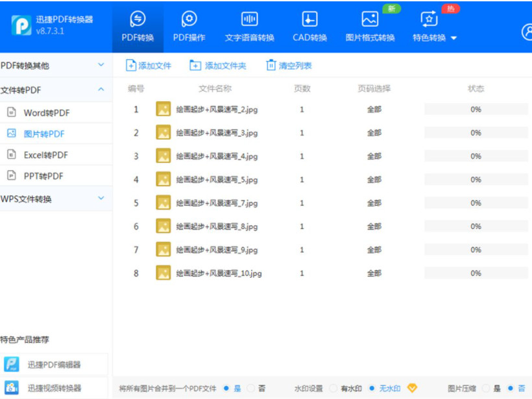Click the PPT转PDF document icon
The image size is (532, 399).
coord(12,175)
